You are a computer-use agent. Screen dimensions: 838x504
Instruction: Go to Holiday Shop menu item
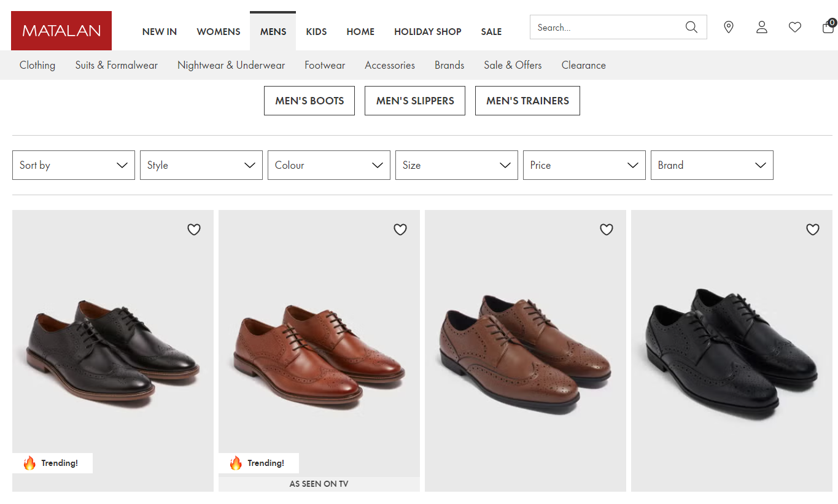tap(428, 32)
